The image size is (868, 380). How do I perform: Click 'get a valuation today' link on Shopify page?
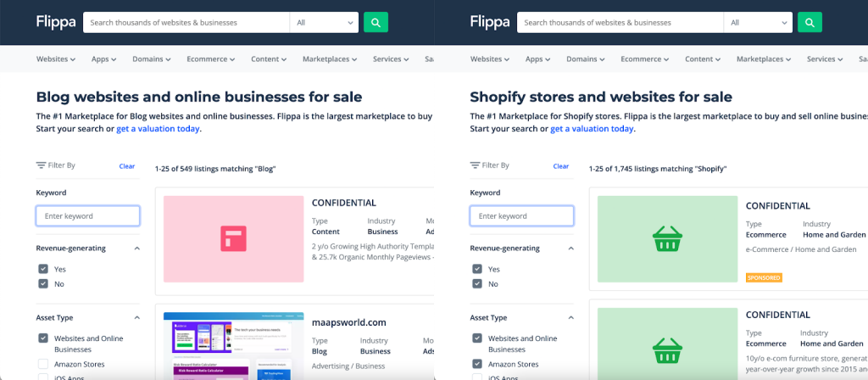(x=592, y=129)
